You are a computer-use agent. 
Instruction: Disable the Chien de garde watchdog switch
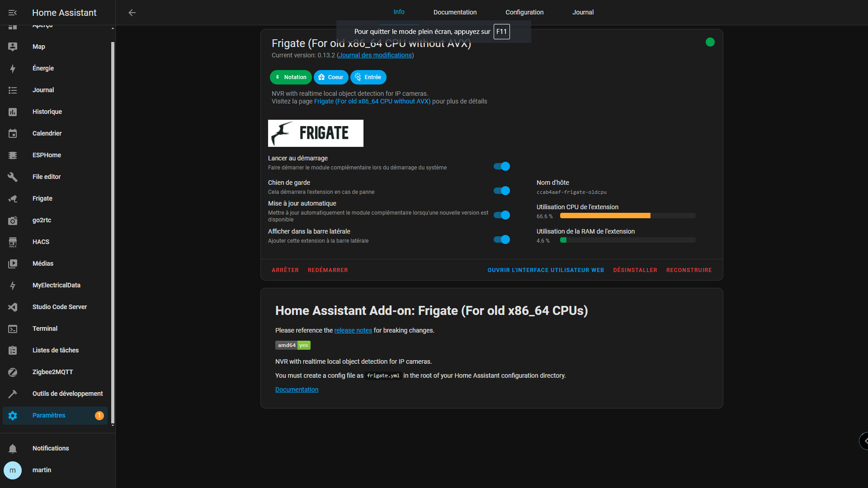click(x=502, y=191)
